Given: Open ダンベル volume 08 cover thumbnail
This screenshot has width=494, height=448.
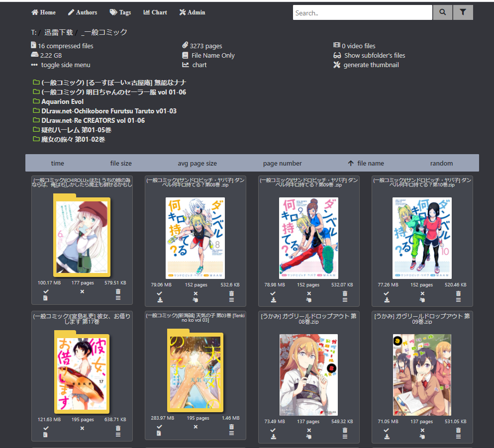Looking at the screenshot, I should tap(196, 238).
